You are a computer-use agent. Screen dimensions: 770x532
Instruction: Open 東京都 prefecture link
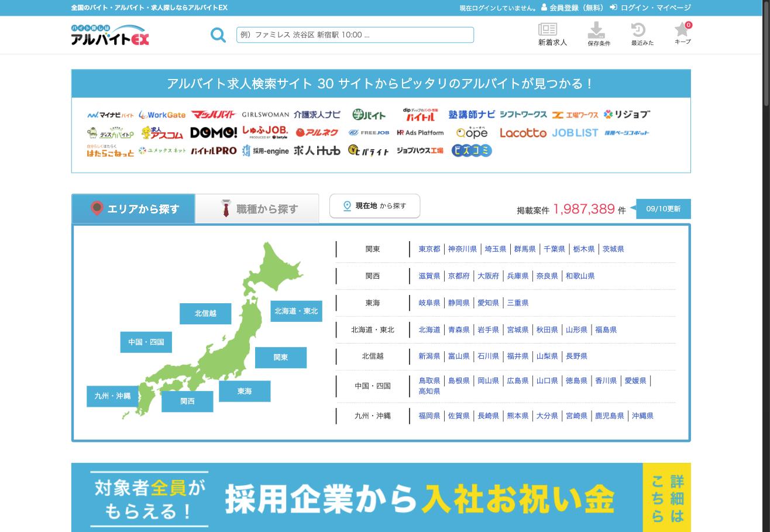click(x=429, y=249)
